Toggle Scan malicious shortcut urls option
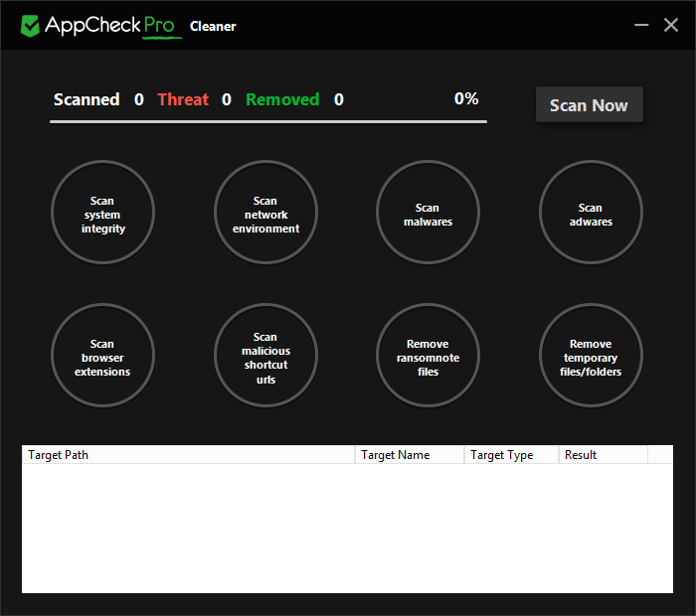 [265, 357]
